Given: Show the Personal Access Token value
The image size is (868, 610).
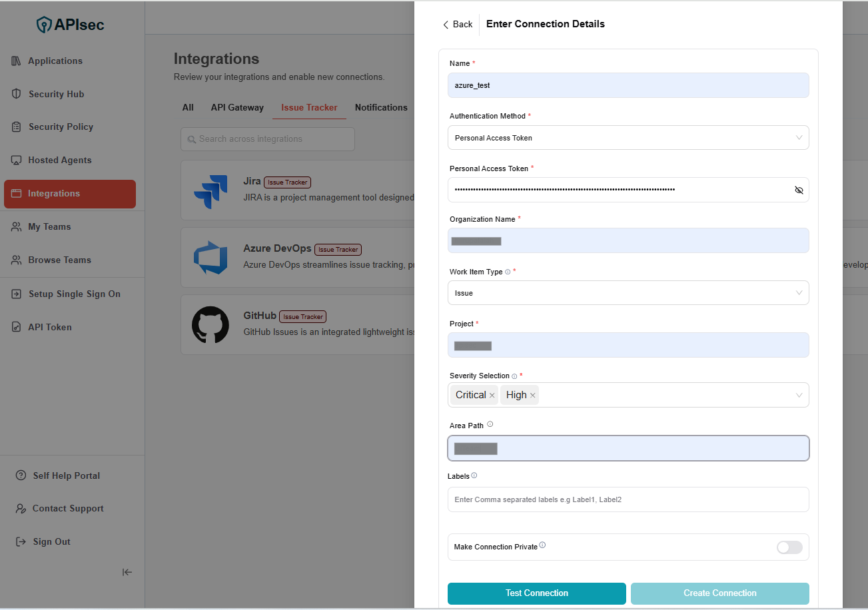Looking at the screenshot, I should coord(799,190).
